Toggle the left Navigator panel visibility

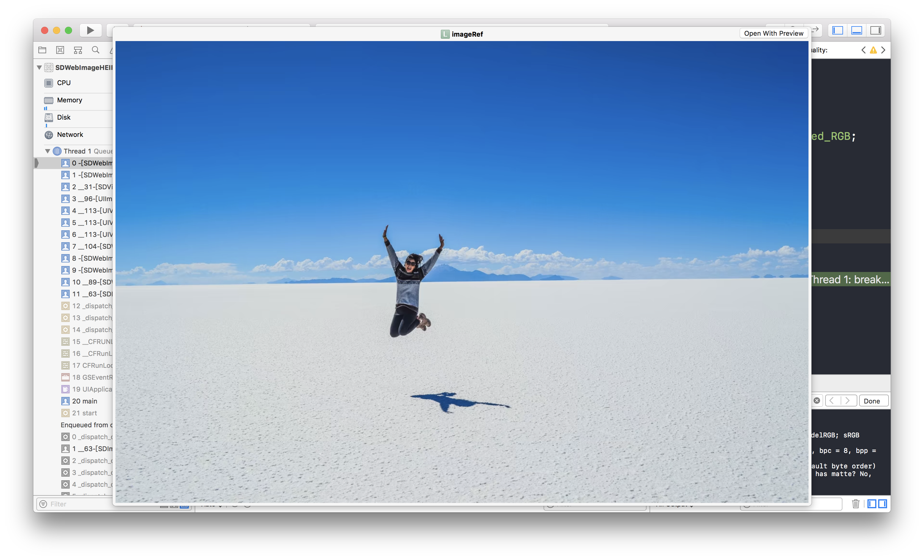click(838, 30)
